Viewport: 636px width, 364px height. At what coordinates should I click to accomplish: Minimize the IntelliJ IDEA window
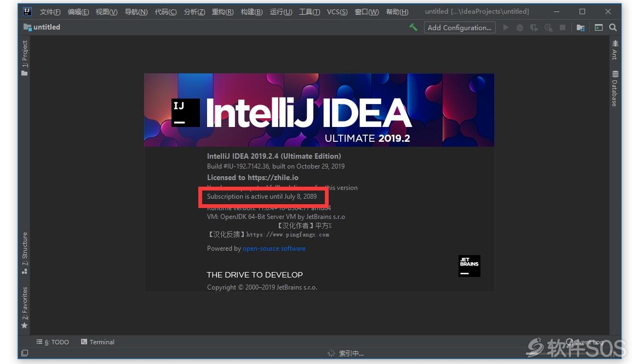[557, 11]
